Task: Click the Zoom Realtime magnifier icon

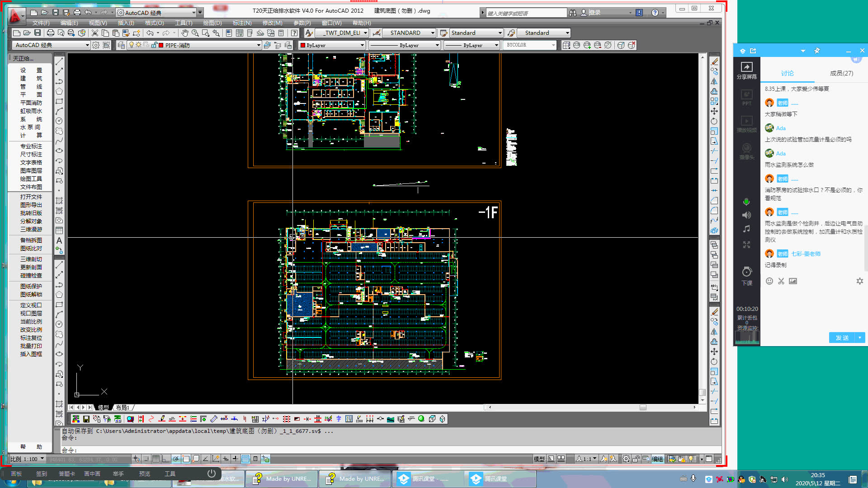Action: pos(195,33)
